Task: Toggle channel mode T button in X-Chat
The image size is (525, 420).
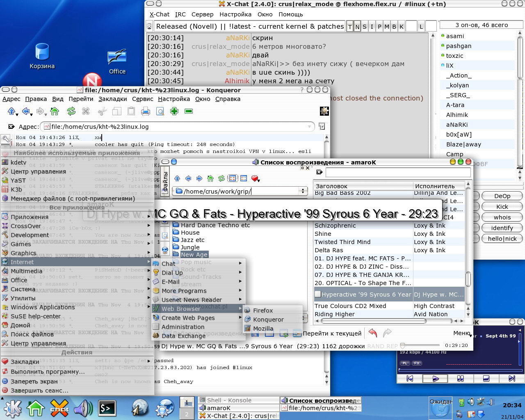Action: pos(350,27)
